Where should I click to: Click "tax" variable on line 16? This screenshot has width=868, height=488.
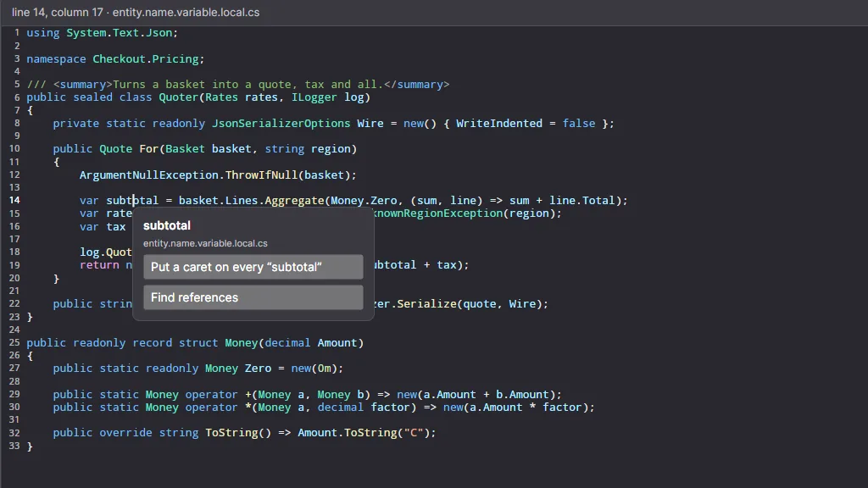click(x=116, y=227)
